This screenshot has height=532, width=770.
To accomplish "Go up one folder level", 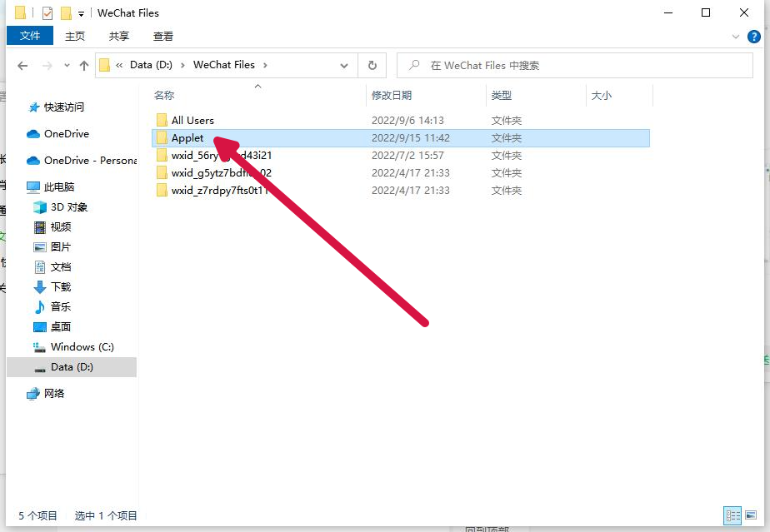I will 84,65.
